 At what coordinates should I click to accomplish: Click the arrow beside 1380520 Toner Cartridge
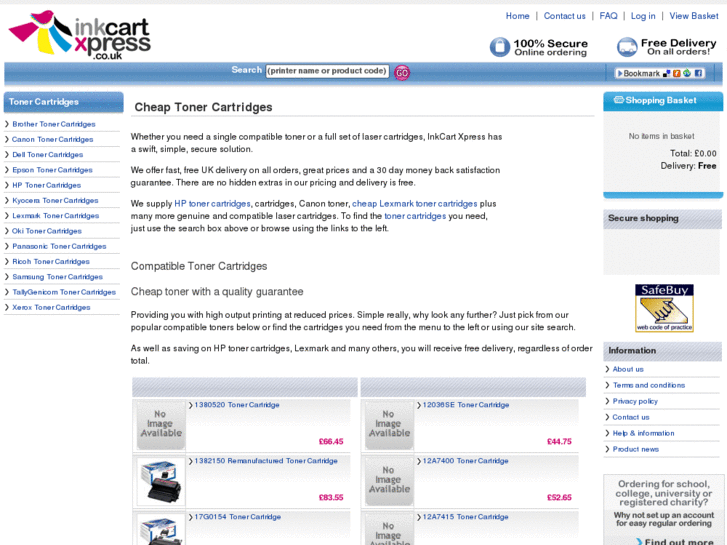(x=191, y=405)
